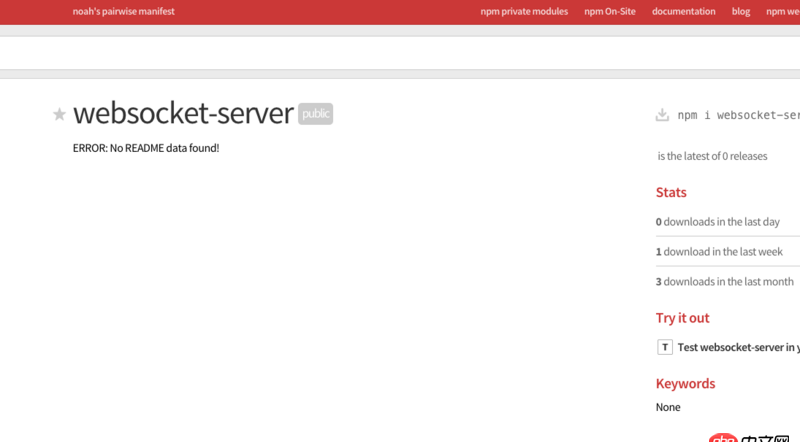Click 3 downloads in the last month
Viewport: 800px width, 442px height.
(x=724, y=282)
